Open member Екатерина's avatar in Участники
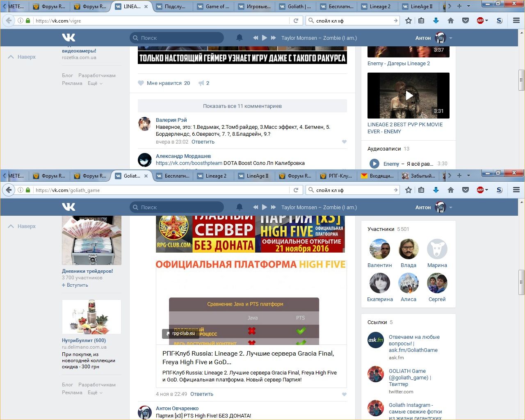The width and height of the screenshot is (525, 420). pos(380,283)
